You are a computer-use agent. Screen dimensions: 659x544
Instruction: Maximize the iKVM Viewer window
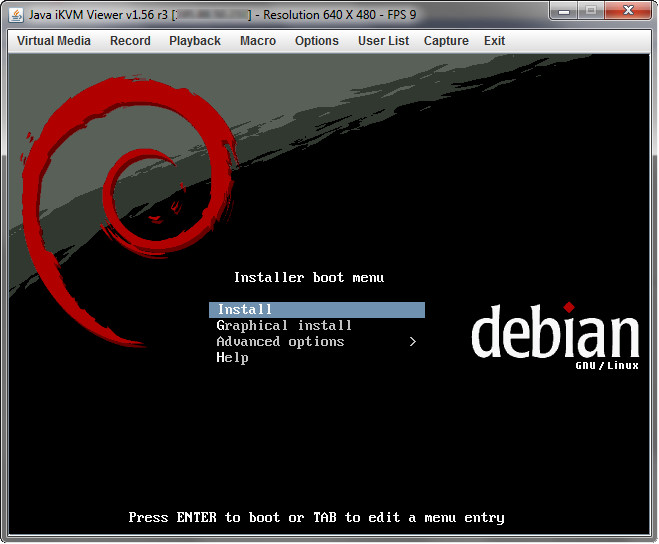coord(591,11)
